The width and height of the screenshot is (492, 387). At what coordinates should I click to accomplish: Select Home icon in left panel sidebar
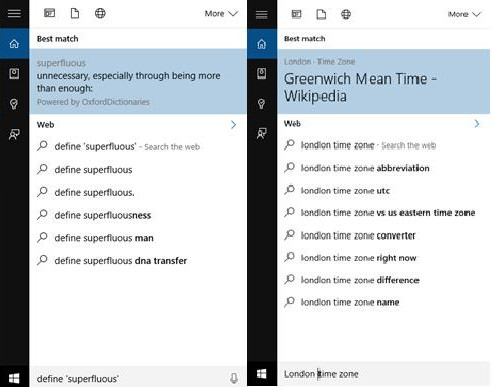[14, 44]
